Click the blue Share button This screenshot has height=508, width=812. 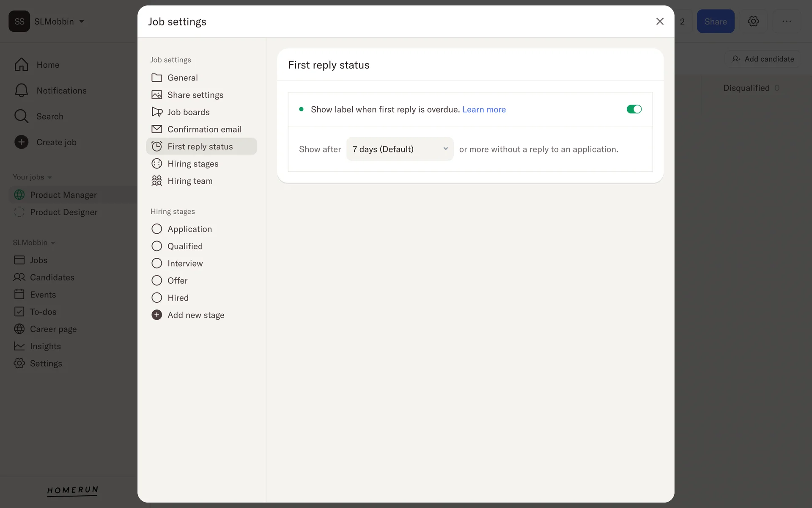pyautogui.click(x=715, y=22)
